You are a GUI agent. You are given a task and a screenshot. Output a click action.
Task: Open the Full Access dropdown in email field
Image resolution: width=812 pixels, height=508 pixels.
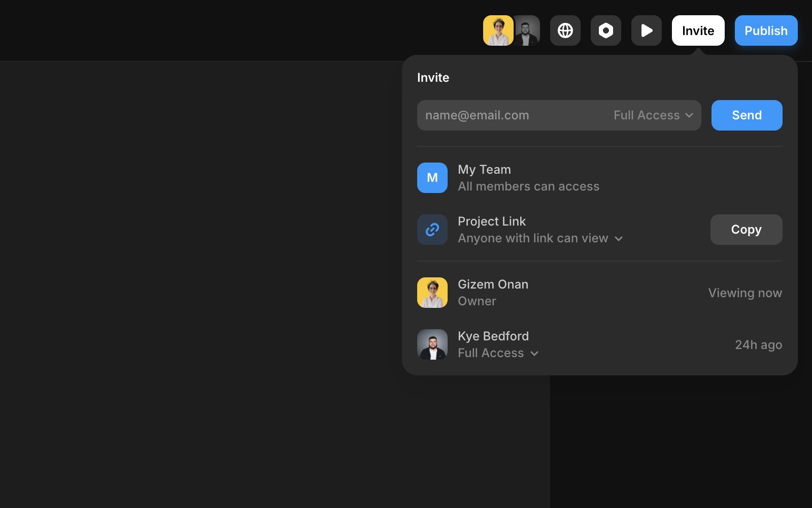click(x=653, y=115)
